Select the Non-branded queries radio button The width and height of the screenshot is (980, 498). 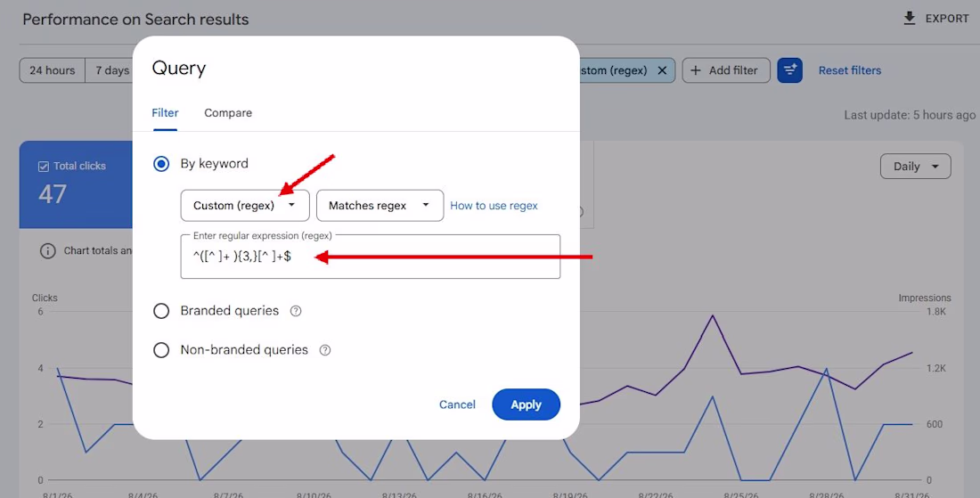tap(161, 350)
